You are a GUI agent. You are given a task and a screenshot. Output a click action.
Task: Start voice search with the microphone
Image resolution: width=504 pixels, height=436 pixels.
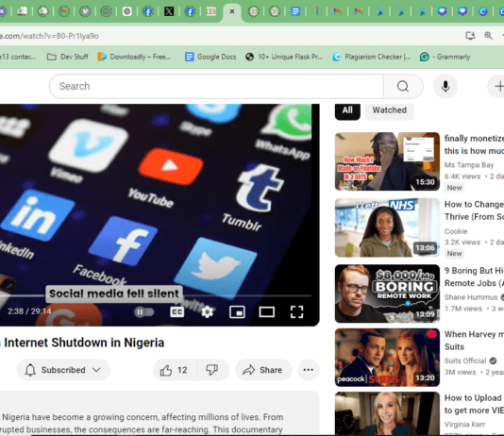tap(445, 87)
